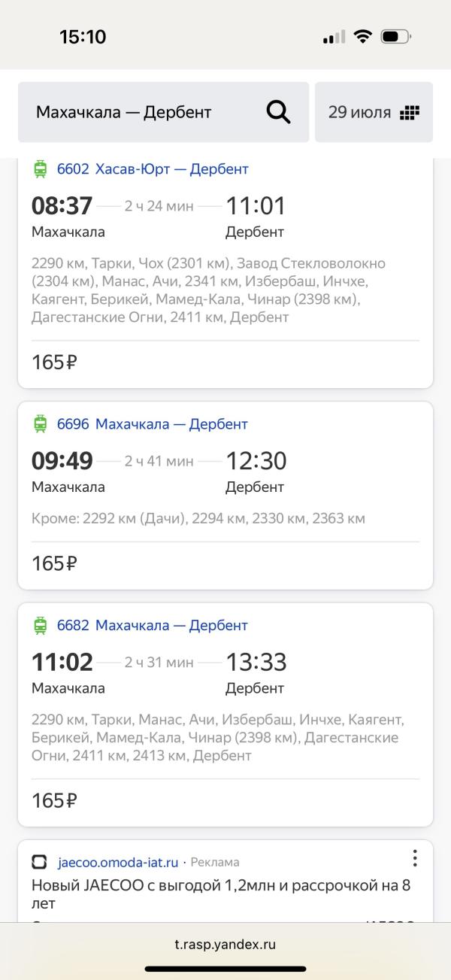Tap the train icon next to 6696
The image size is (451, 980).
[x=40, y=424]
